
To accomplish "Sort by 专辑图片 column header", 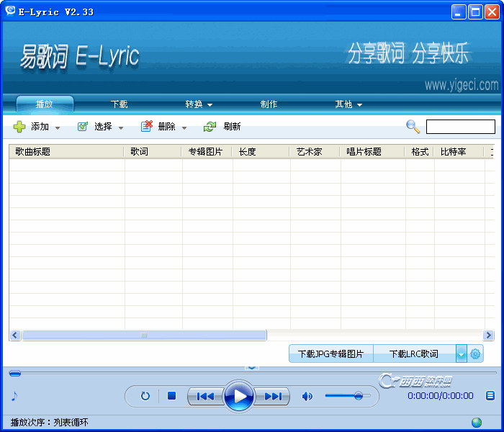I will (207, 151).
